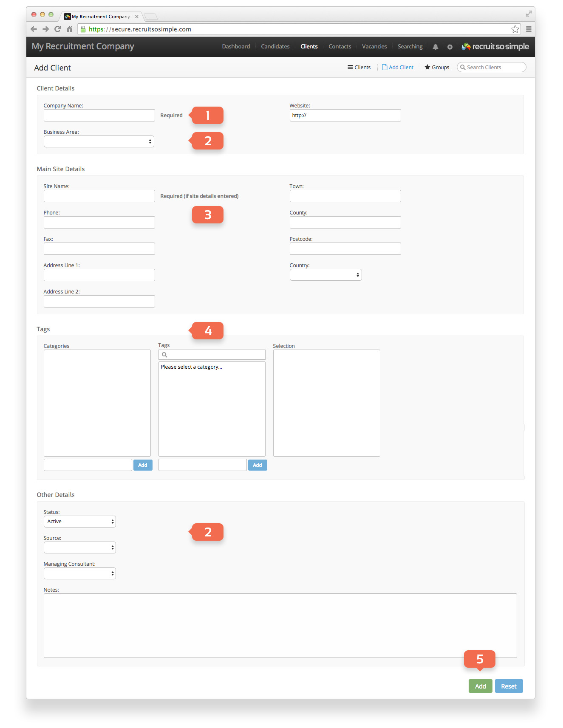563x728 pixels.
Task: Go to browser home page icon
Action: point(70,29)
